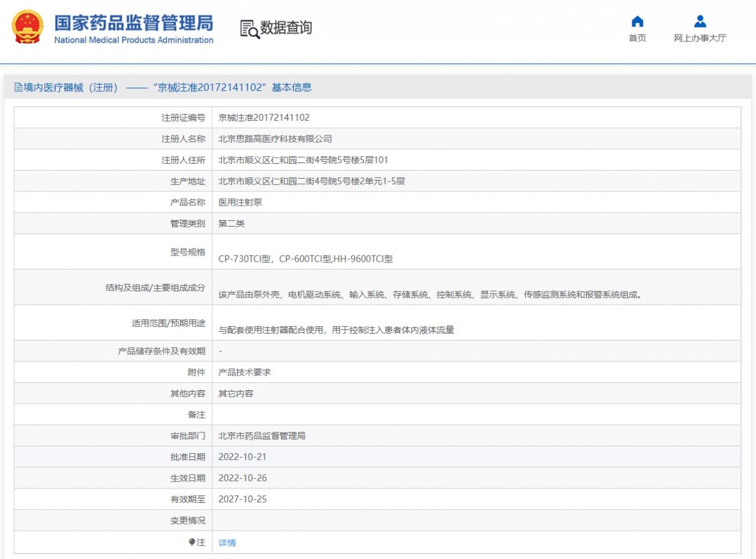Click 产品技术要求 attachment value

point(244,372)
